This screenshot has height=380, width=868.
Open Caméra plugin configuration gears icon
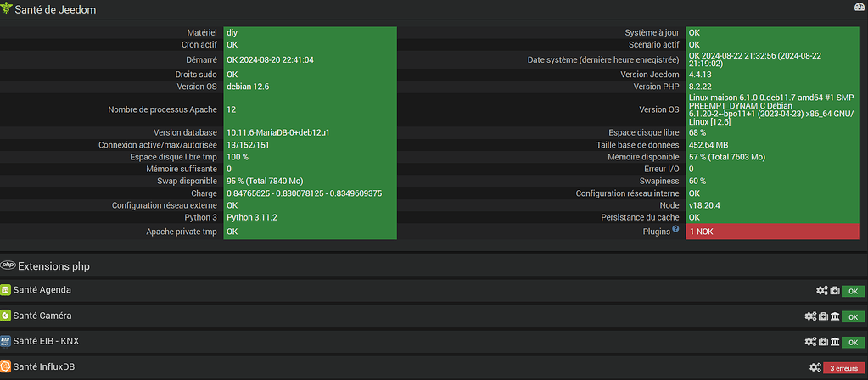point(810,316)
